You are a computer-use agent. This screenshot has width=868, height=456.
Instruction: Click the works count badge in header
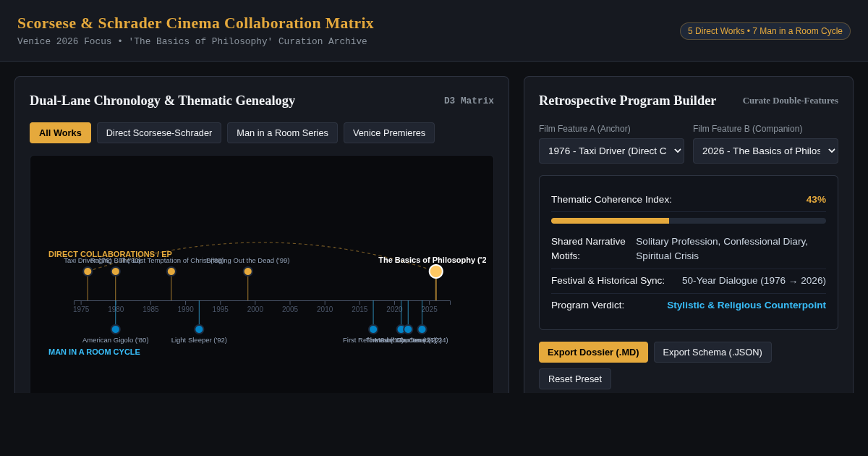point(765,31)
